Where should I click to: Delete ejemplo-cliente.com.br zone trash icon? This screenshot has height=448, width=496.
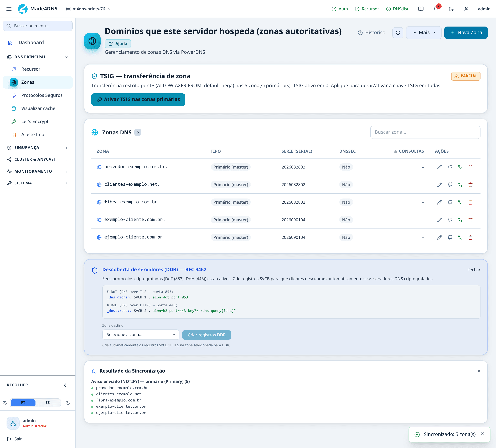point(470,238)
